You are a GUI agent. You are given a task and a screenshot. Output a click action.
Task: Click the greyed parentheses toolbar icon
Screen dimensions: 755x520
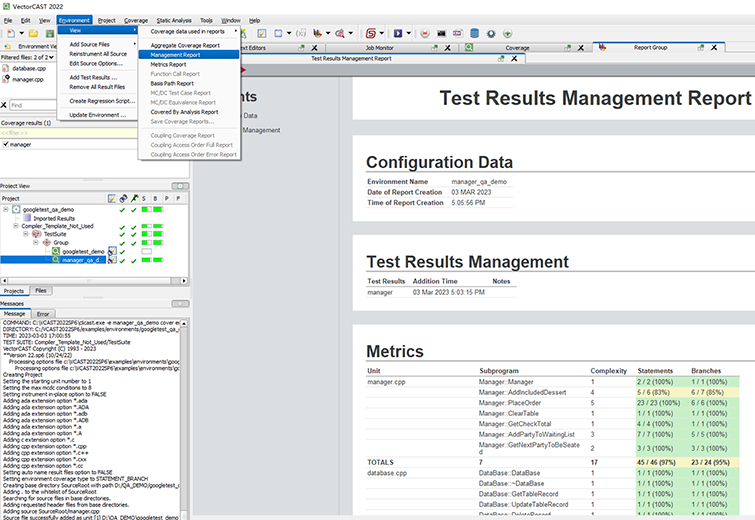[x=301, y=33]
